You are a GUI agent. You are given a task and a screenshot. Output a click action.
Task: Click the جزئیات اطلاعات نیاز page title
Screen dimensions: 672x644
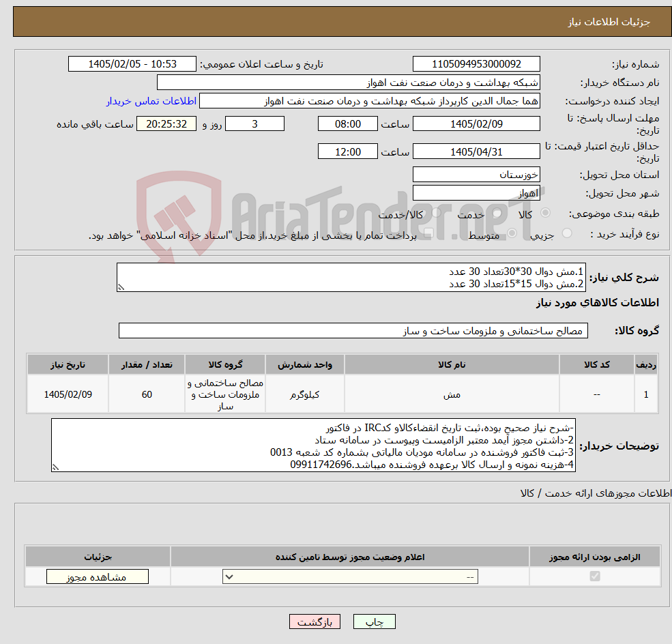[609, 22]
